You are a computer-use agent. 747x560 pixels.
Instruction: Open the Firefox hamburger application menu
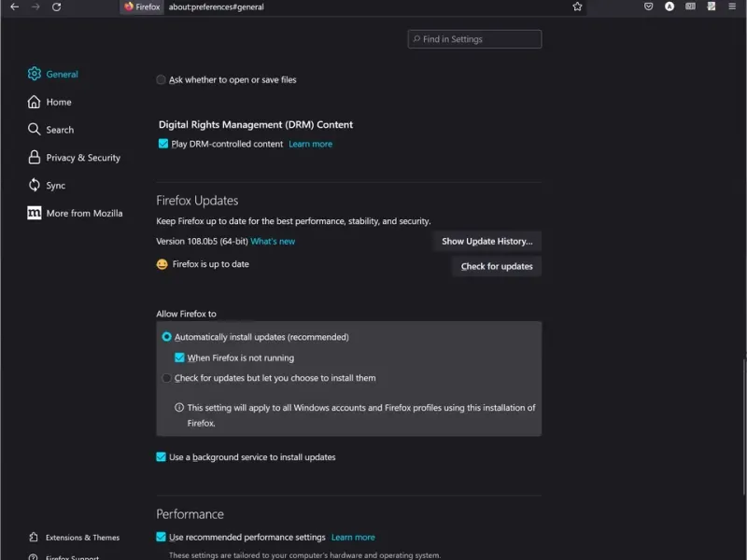[x=734, y=7]
